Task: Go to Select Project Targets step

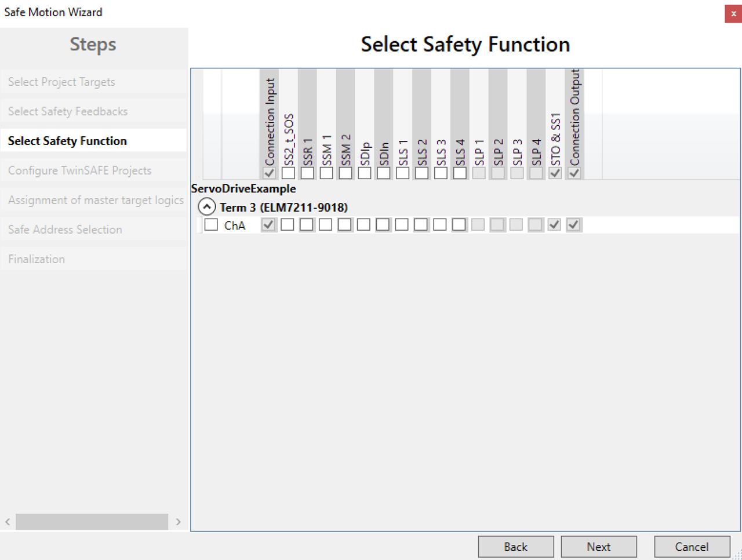Action: point(93,82)
